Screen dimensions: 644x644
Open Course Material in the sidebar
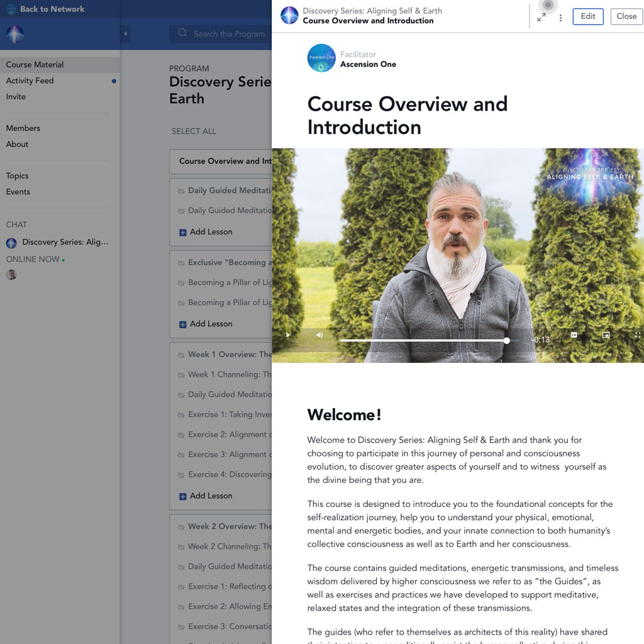pyautogui.click(x=60, y=65)
